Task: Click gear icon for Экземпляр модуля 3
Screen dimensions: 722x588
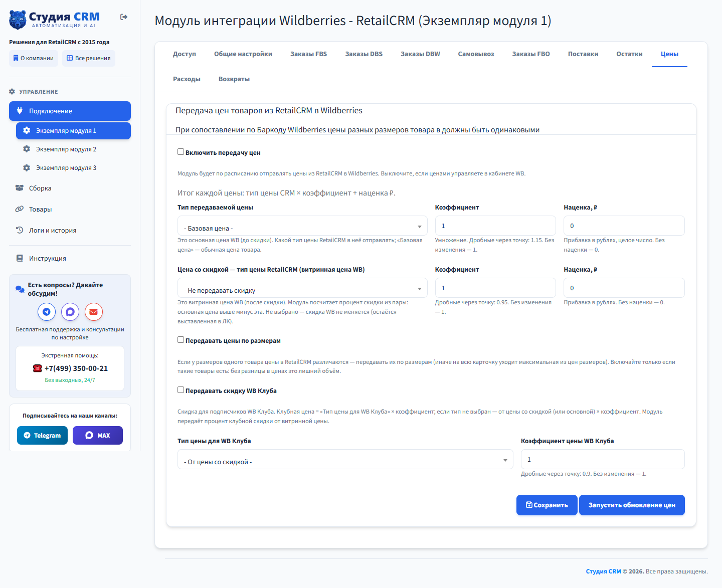Action: [27, 167]
